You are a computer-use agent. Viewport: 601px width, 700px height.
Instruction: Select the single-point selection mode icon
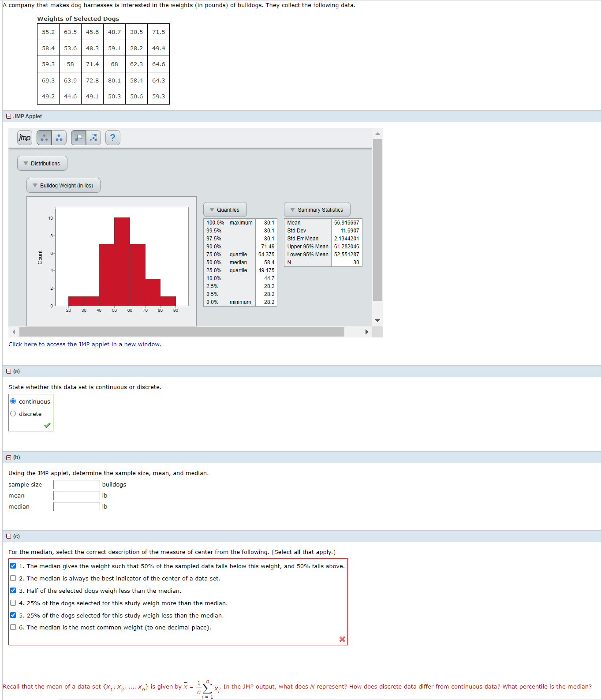tap(44, 138)
